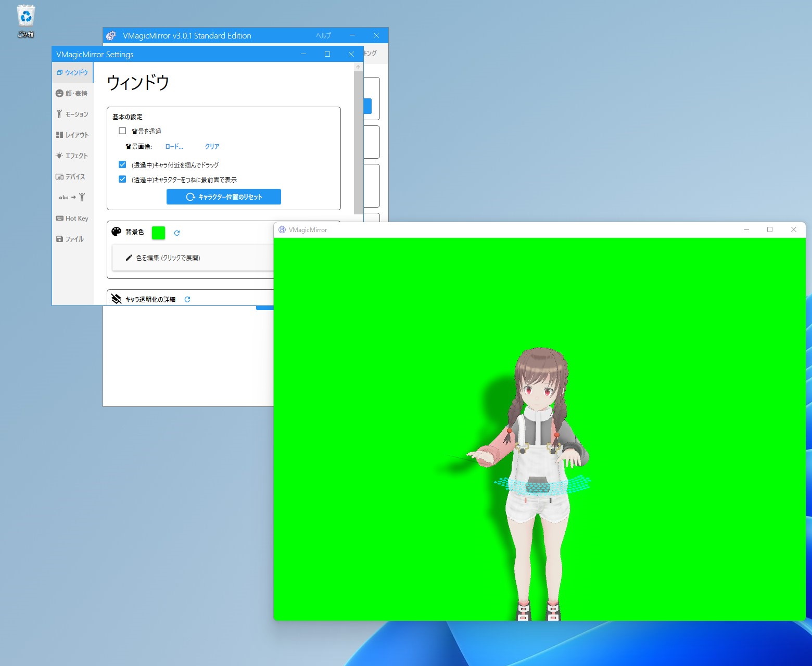This screenshot has height=666, width=812.
Task: Switch to the デバイス tab
Action: tap(72, 176)
